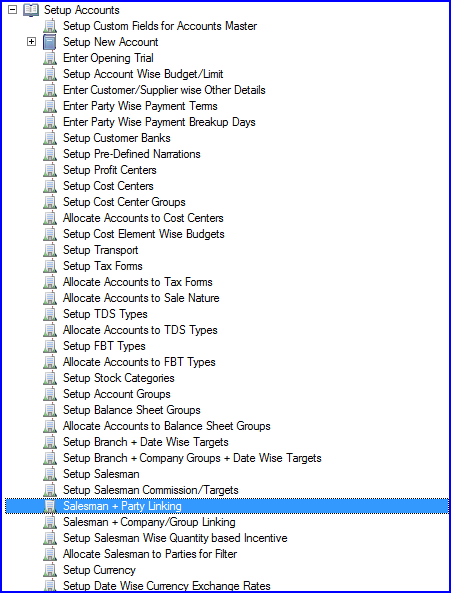Click the blue book icon for Setup New Account
Viewport: 451px width, 593px height.
pos(50,42)
